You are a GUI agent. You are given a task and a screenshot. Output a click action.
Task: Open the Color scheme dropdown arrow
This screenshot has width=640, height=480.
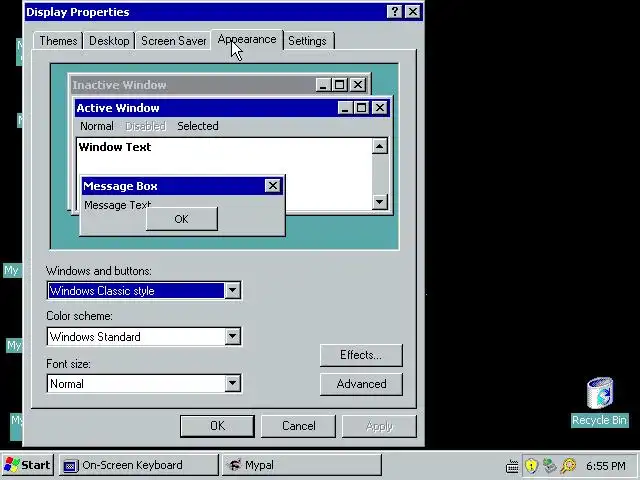point(232,336)
